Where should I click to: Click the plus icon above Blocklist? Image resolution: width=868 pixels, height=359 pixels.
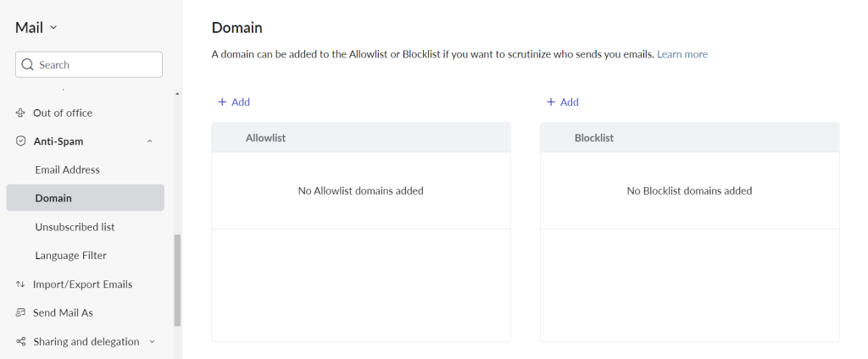click(551, 102)
